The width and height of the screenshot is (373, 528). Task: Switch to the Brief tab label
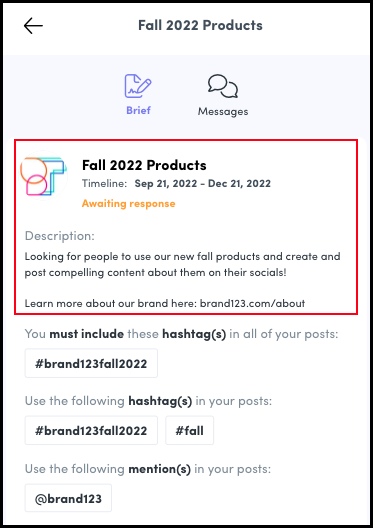click(138, 110)
